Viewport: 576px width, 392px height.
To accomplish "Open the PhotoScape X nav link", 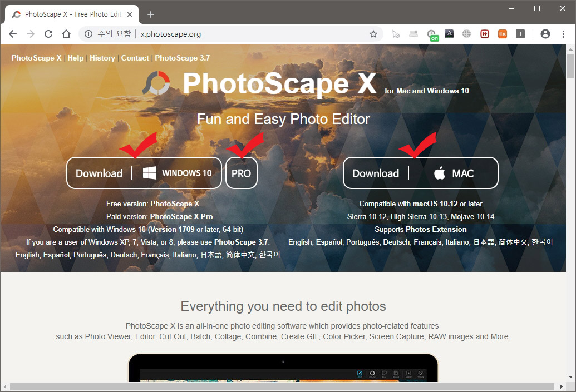I will pos(36,58).
